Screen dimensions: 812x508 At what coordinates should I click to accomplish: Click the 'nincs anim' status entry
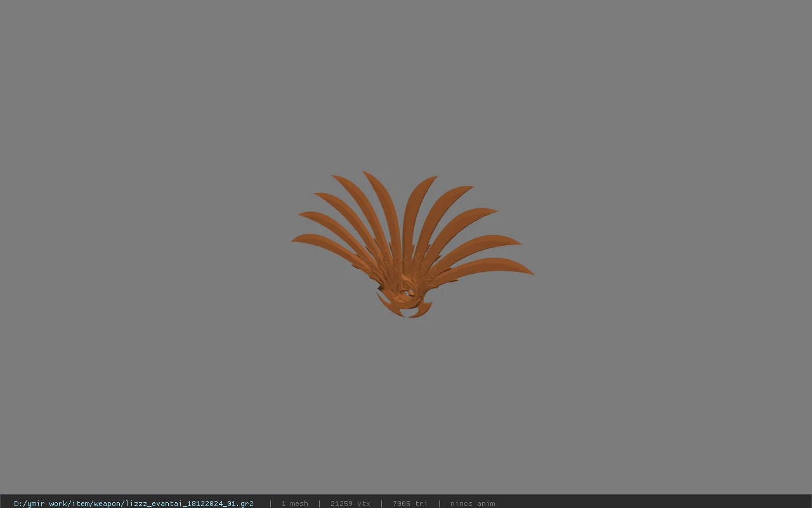(473, 504)
